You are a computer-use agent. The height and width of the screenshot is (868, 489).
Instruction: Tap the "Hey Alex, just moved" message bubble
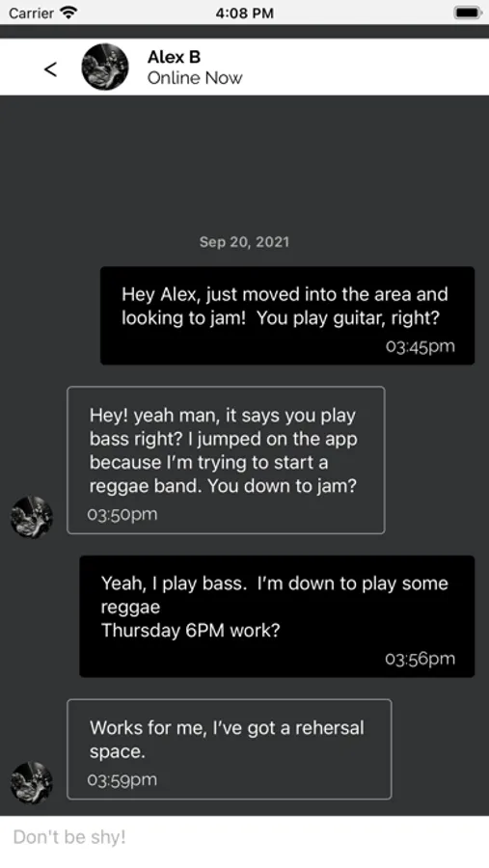point(287,315)
